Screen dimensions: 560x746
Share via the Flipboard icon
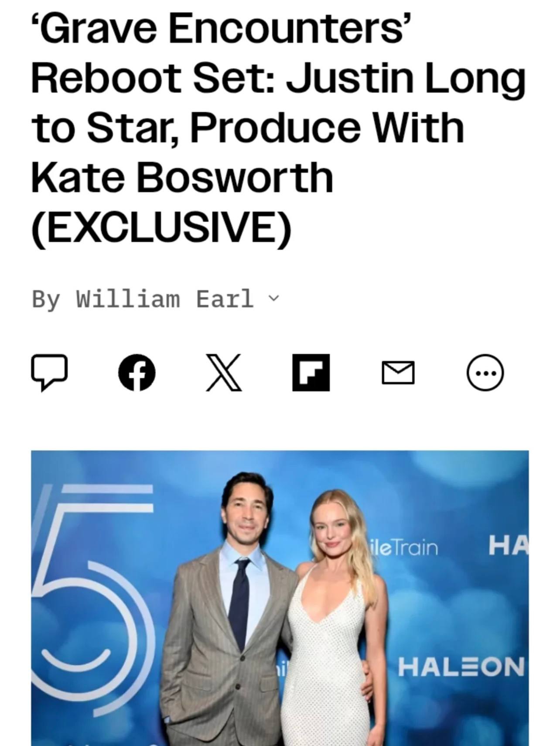pos(311,373)
